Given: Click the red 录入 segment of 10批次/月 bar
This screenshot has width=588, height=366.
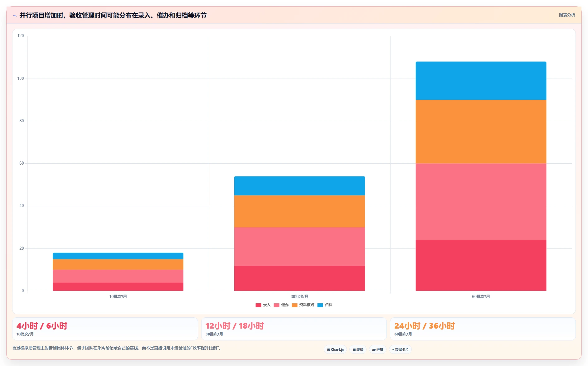Looking at the screenshot, I should point(118,287).
